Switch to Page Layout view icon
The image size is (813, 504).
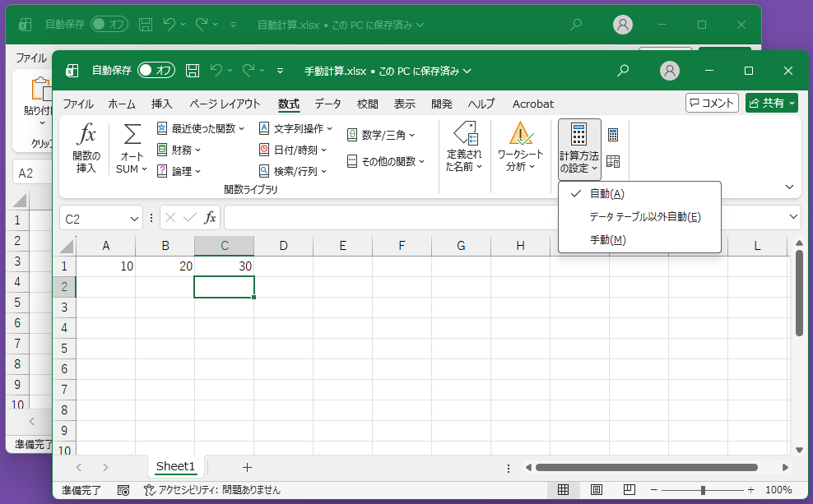click(597, 489)
